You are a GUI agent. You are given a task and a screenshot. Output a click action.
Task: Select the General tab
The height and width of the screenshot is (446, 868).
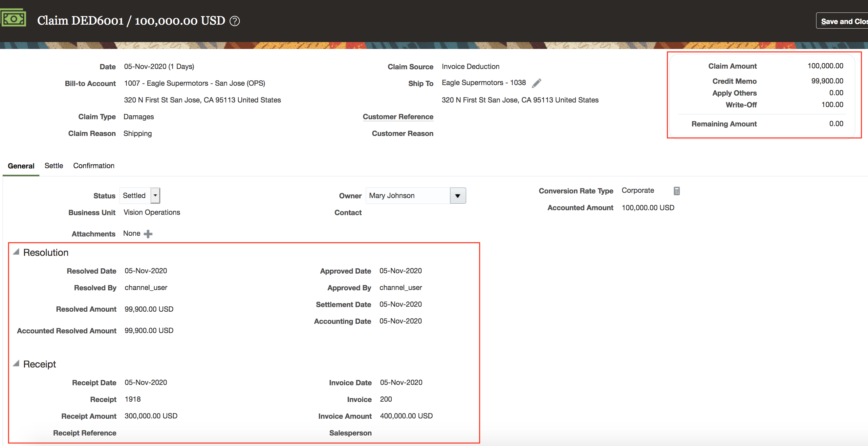pyautogui.click(x=21, y=166)
